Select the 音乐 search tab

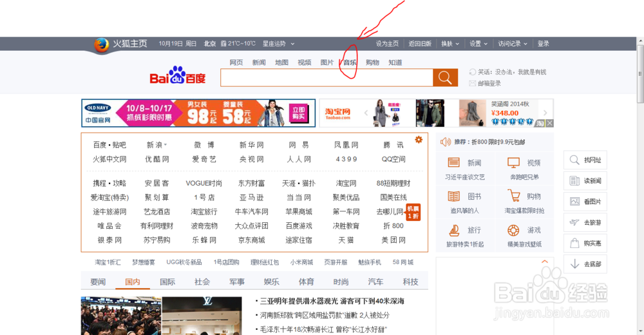pos(350,62)
